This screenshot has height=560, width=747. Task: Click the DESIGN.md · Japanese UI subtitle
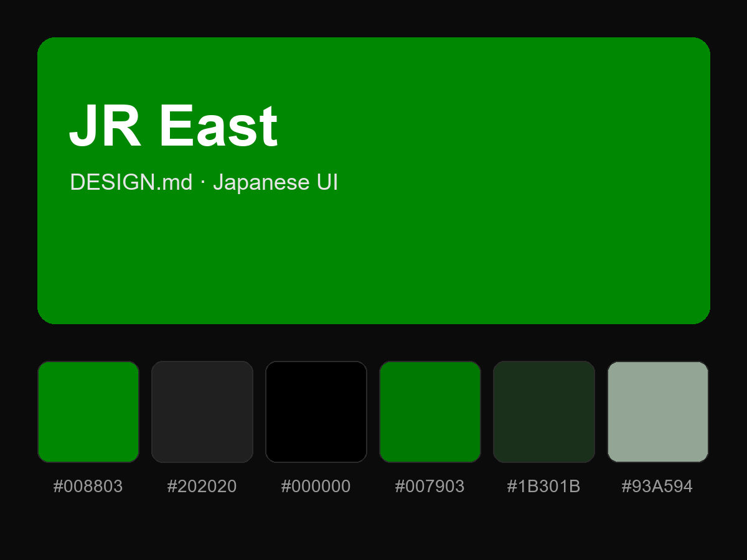204,182
